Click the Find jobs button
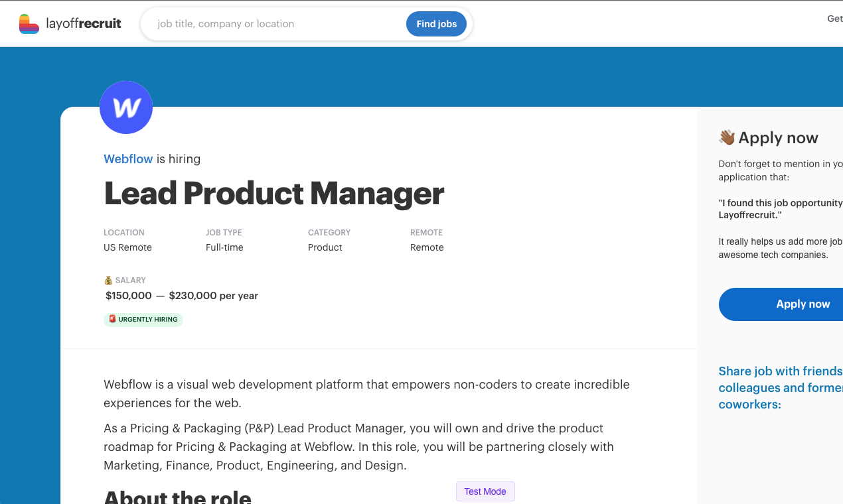The width and height of the screenshot is (843, 504). pyautogui.click(x=436, y=24)
